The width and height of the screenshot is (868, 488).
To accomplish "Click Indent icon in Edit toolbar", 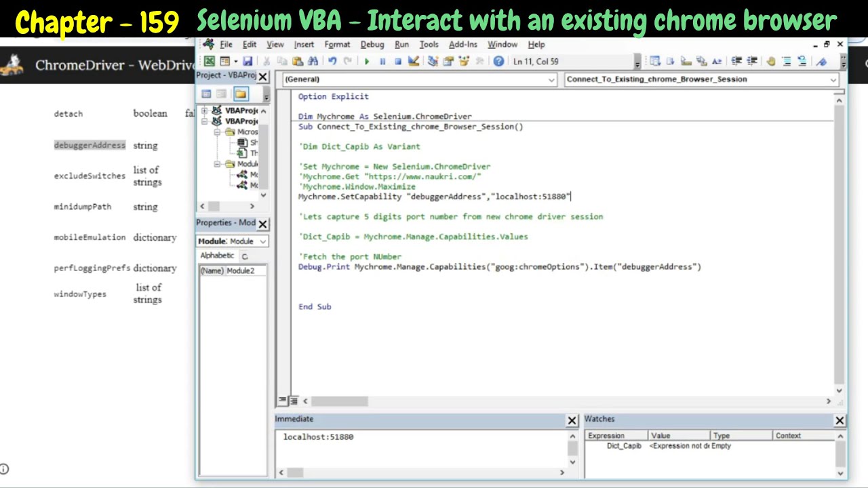I will point(736,61).
